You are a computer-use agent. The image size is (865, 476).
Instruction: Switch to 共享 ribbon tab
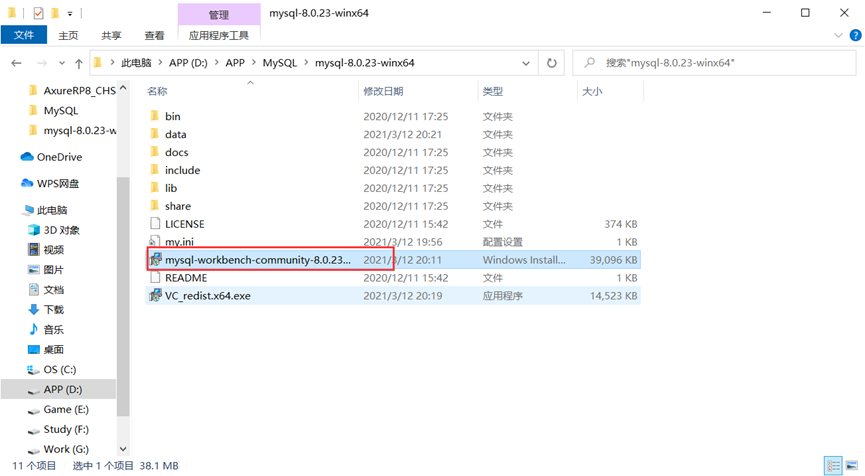tap(111, 35)
